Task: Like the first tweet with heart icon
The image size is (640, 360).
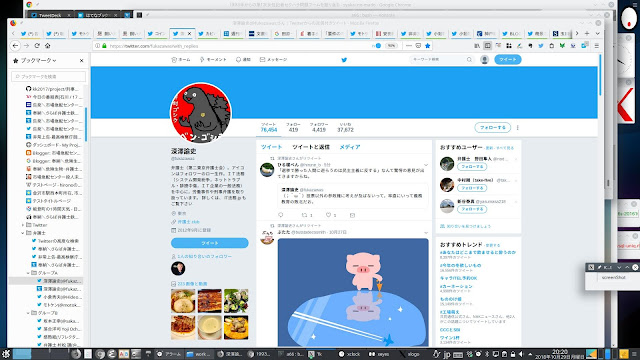Action: 328,215
